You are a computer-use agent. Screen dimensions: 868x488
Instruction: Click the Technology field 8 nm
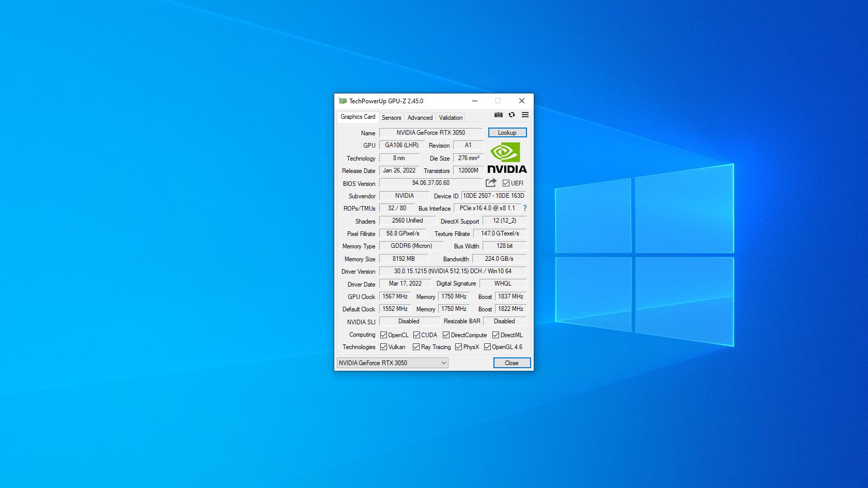[399, 158]
